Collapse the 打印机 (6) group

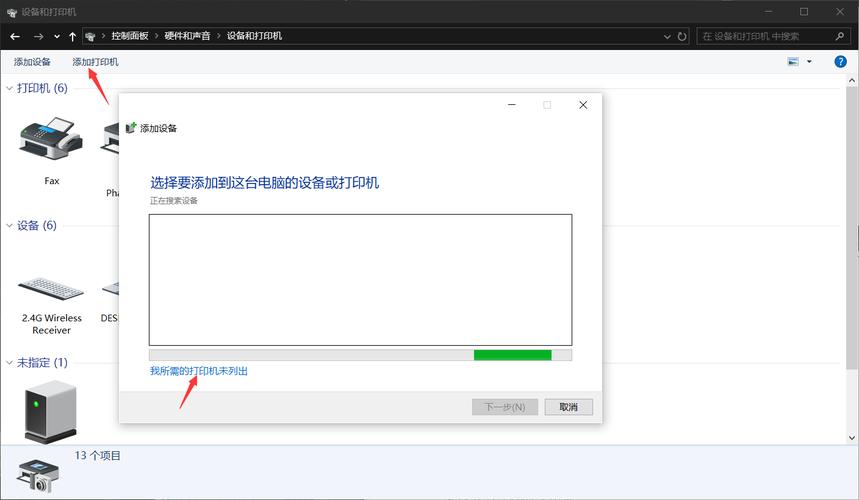(x=10, y=88)
